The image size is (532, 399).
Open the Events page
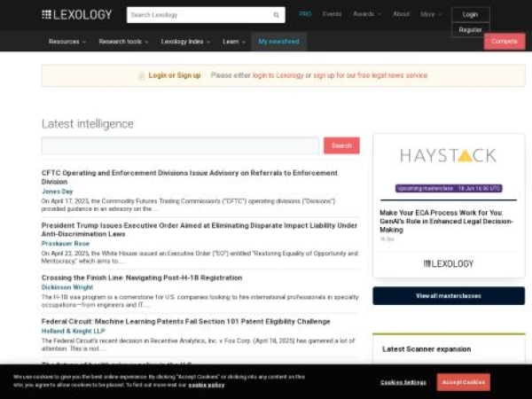coord(332,14)
